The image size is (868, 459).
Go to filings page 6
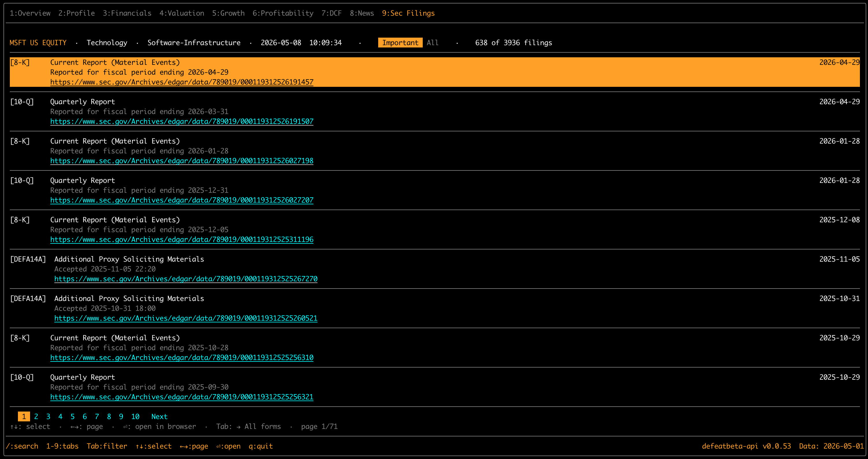(85, 416)
